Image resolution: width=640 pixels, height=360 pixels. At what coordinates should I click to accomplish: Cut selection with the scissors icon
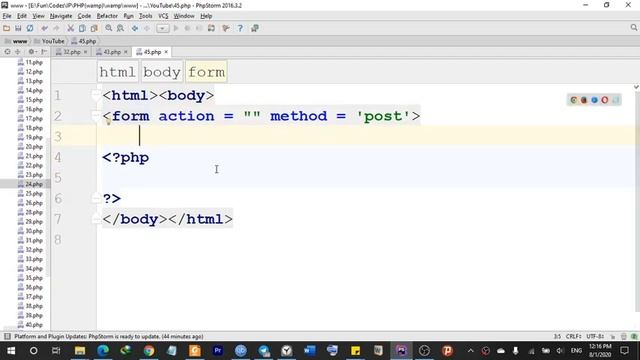71,28
